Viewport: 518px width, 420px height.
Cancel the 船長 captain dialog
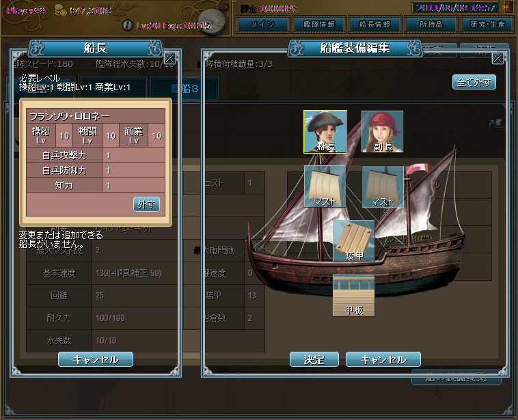(x=96, y=359)
